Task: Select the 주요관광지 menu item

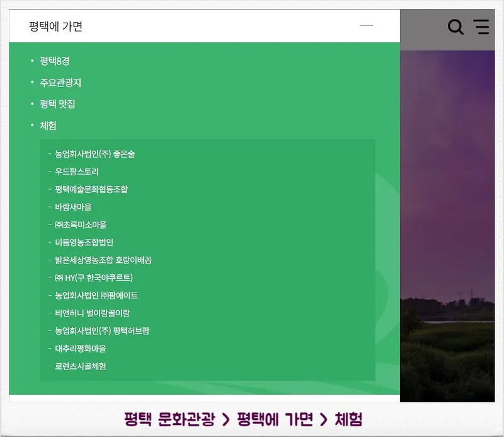Action: pyautogui.click(x=60, y=83)
